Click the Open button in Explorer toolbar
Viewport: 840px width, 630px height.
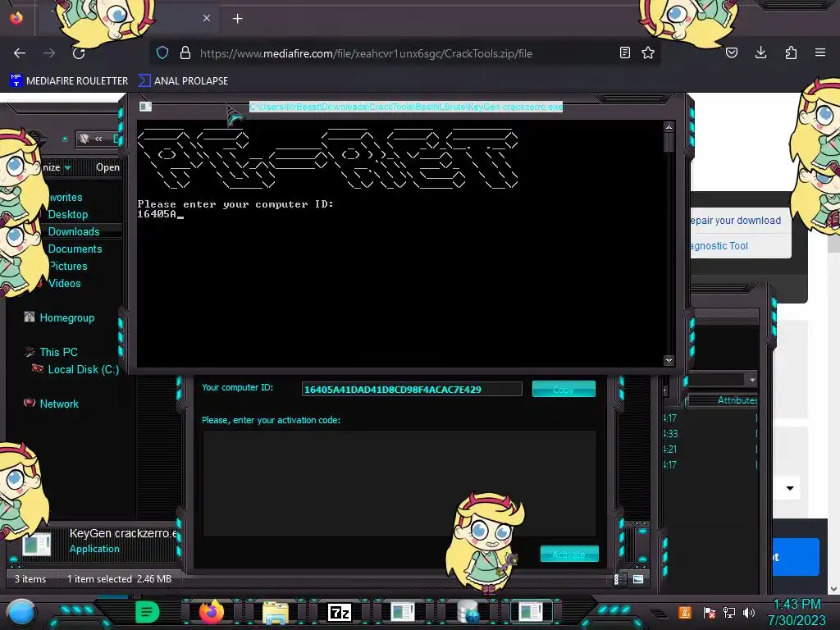pos(107,167)
